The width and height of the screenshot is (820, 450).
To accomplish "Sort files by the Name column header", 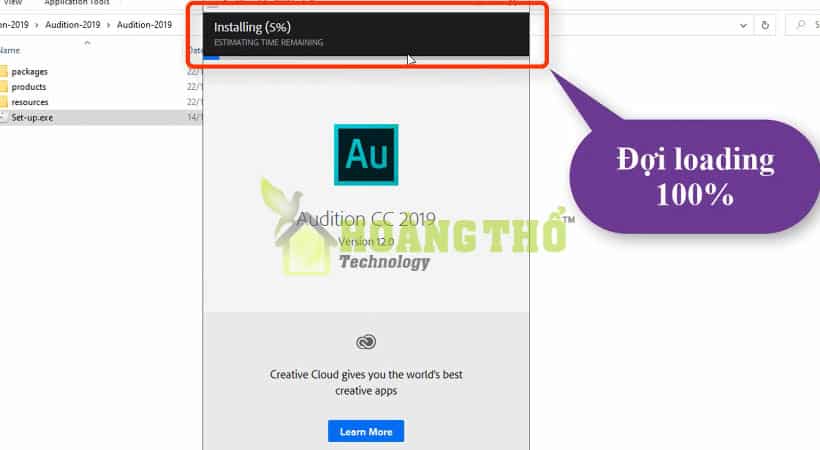I will point(10,51).
